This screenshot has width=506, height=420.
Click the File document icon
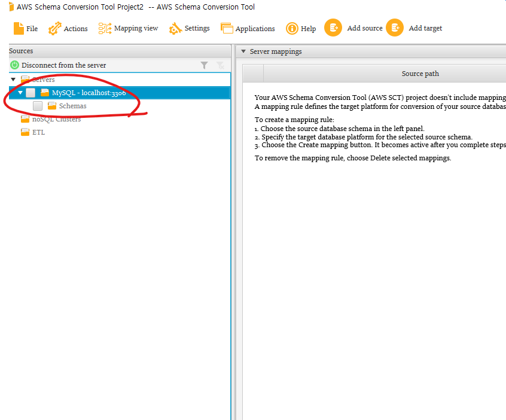click(19, 28)
